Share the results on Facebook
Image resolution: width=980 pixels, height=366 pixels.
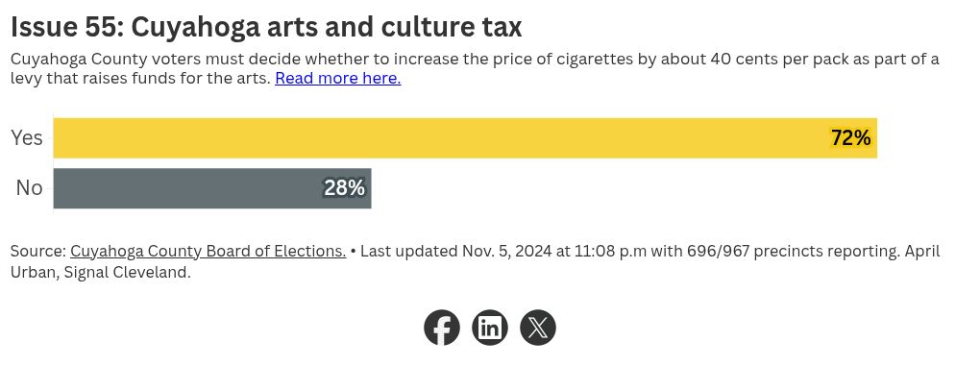[442, 328]
